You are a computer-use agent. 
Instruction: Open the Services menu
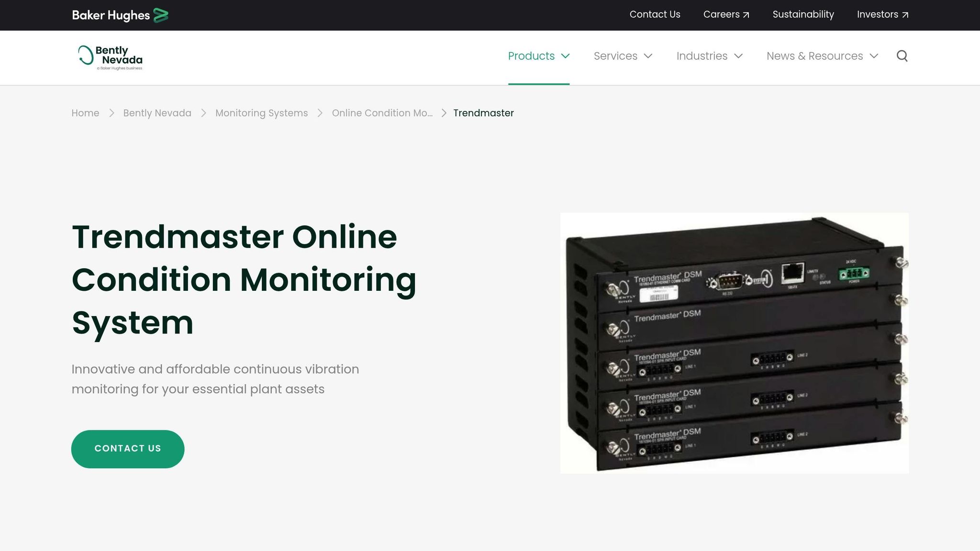(615, 56)
